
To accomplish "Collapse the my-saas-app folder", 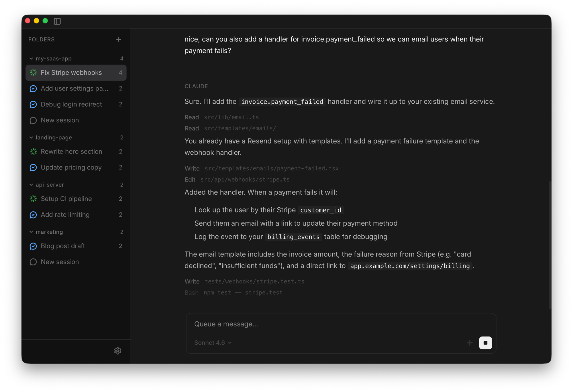I will coord(31,58).
